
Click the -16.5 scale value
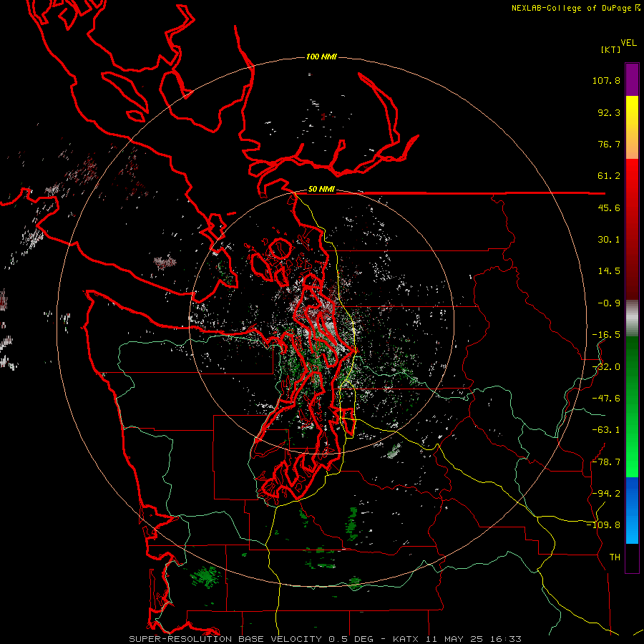point(606,335)
